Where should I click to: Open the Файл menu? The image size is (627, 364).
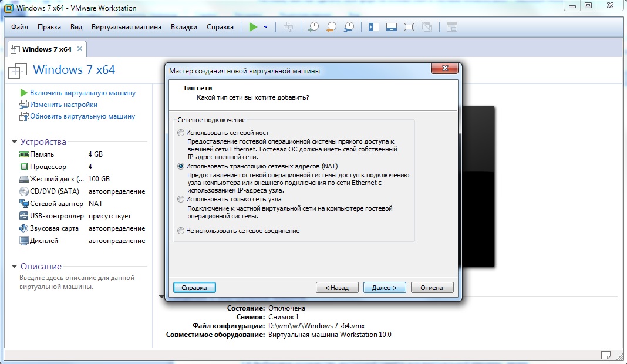pyautogui.click(x=19, y=27)
